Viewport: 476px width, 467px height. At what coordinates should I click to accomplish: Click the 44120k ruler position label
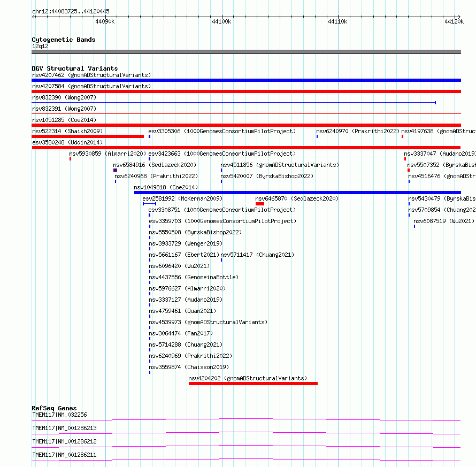tap(454, 21)
